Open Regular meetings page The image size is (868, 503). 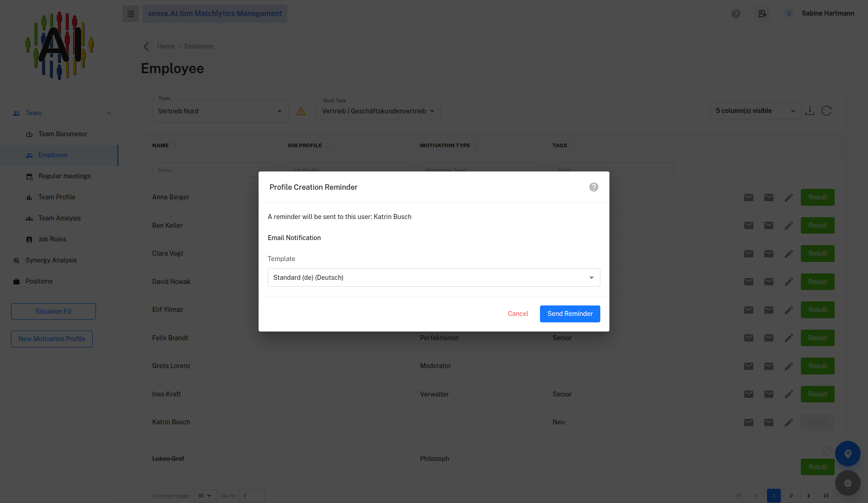[64, 176]
